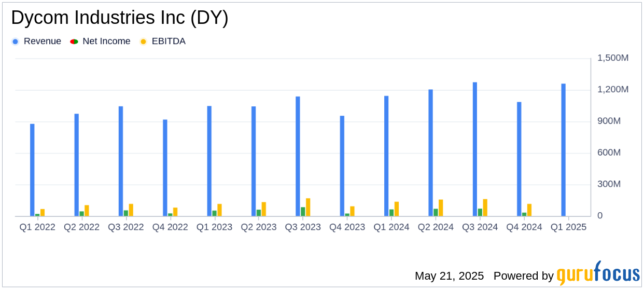The image size is (644, 289).
Task: Select the Q3 2022 revenue bar
Action: (121, 161)
